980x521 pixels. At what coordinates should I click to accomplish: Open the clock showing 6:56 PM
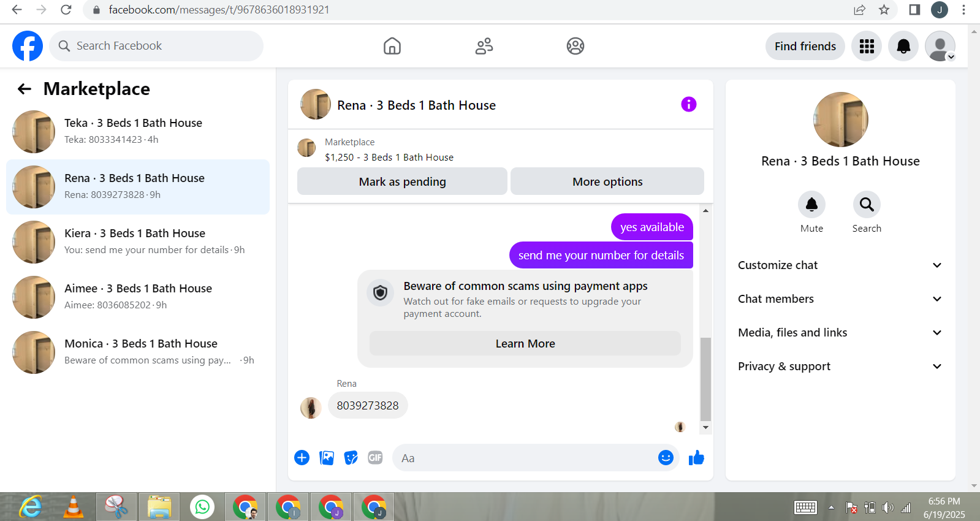[944, 508]
